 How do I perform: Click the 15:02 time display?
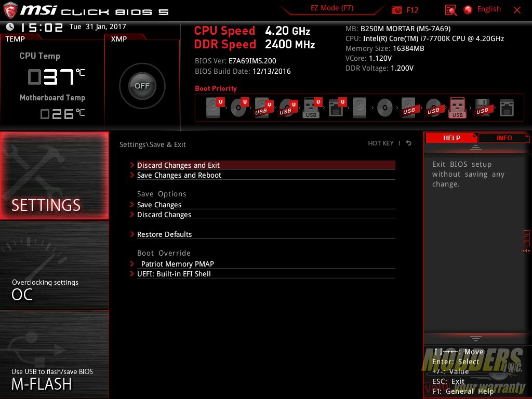[x=42, y=27]
